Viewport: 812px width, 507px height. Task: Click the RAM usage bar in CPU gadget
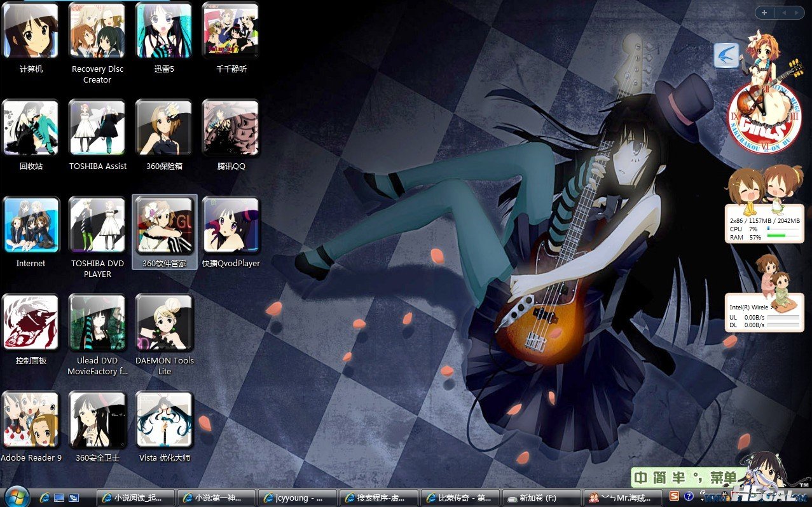click(x=783, y=237)
